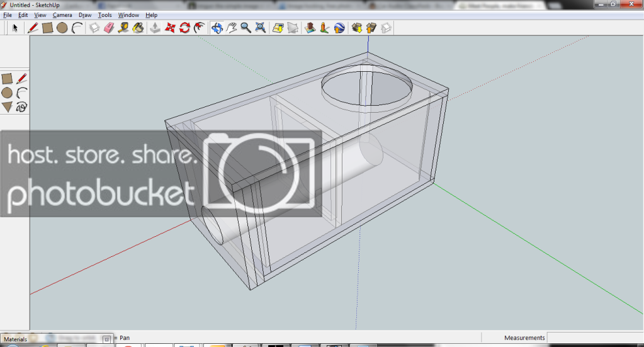Click Preview Model in Google Earth icon

(x=339, y=28)
